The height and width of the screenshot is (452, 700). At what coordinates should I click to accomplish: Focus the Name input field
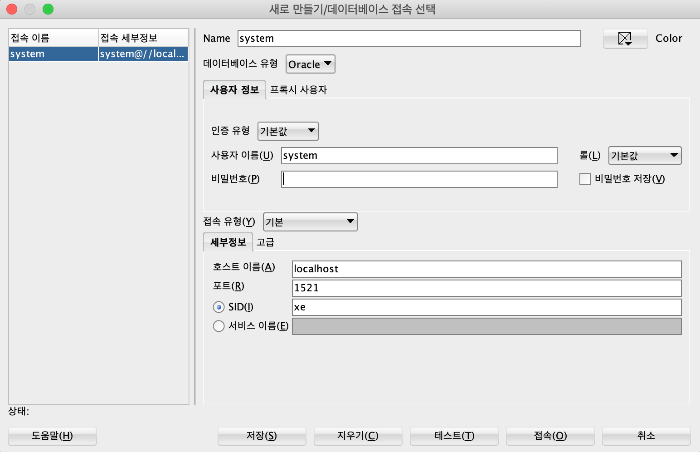(x=409, y=38)
